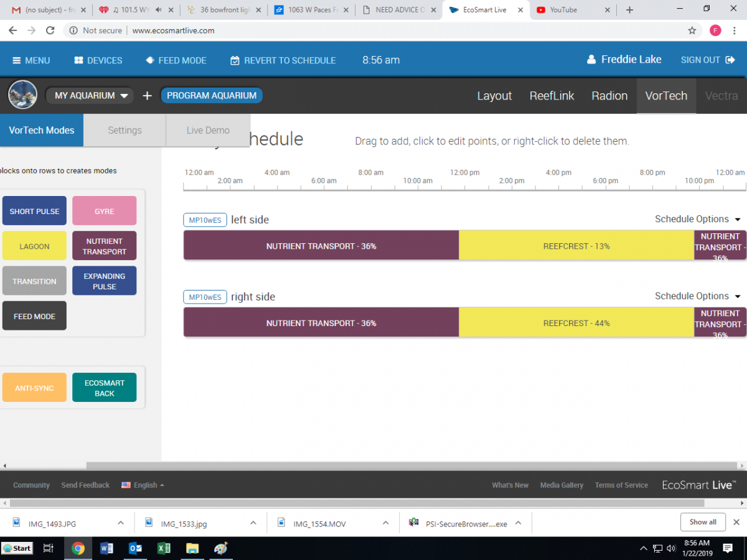Open Terms of Service link
The height and width of the screenshot is (560, 747).
[621, 485]
